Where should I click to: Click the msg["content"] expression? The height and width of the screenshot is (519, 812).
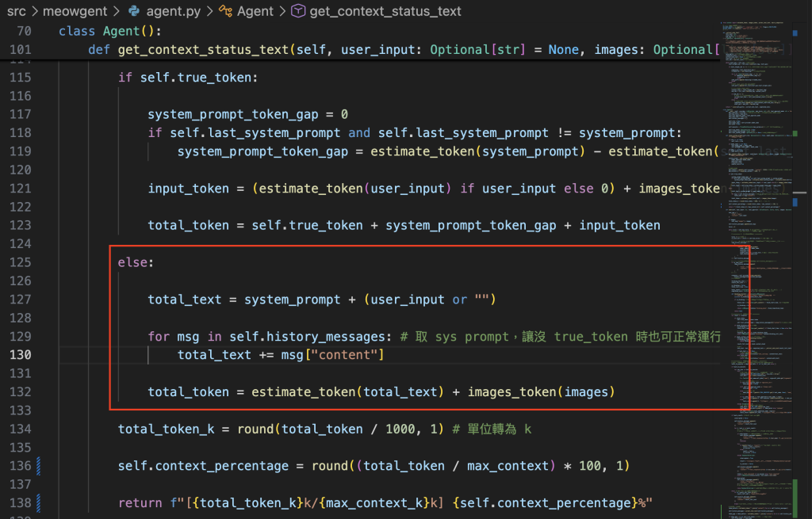pos(332,355)
